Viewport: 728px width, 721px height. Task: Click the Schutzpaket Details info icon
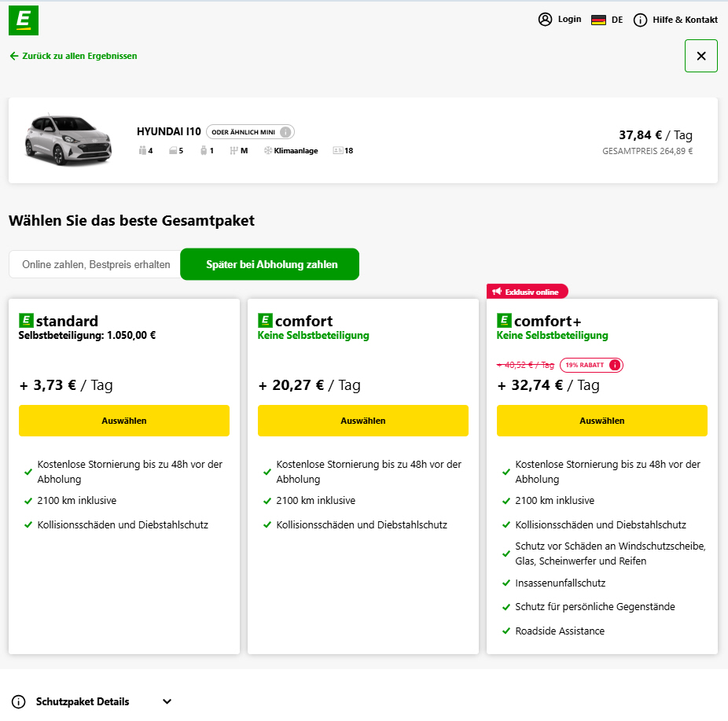pyautogui.click(x=19, y=701)
